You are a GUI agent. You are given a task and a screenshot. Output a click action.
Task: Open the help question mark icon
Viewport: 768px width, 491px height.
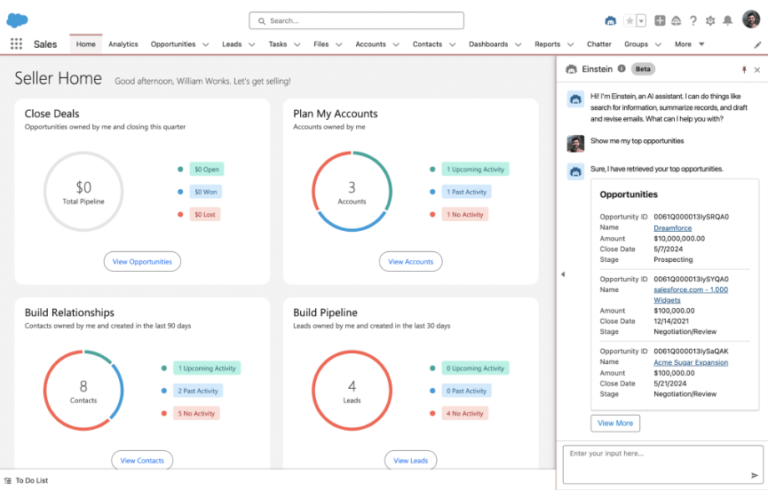tap(693, 20)
